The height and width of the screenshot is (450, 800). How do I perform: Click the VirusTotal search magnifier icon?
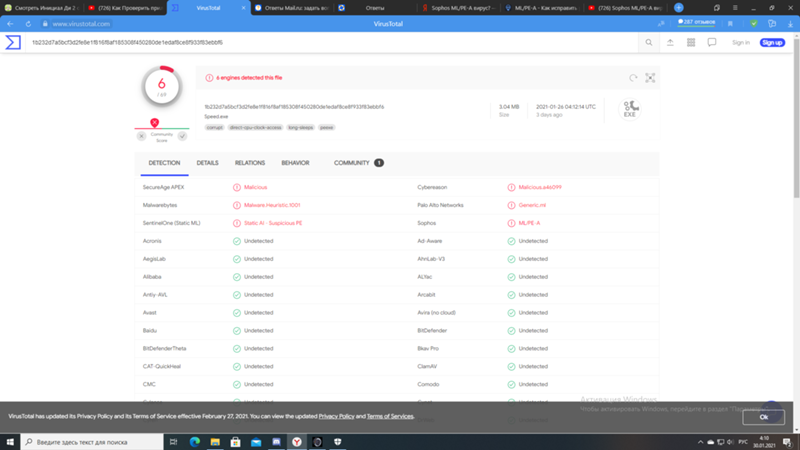[x=648, y=43]
